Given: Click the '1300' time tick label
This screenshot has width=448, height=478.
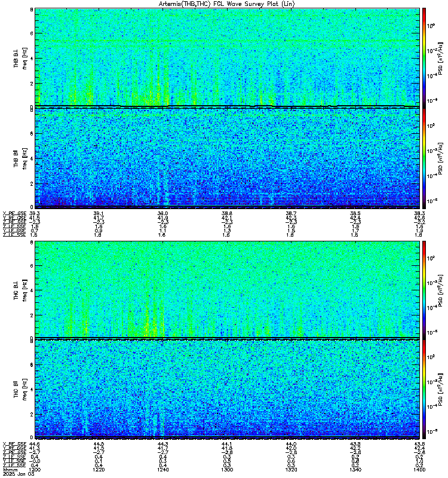Looking at the screenshot, I should click(227, 470).
